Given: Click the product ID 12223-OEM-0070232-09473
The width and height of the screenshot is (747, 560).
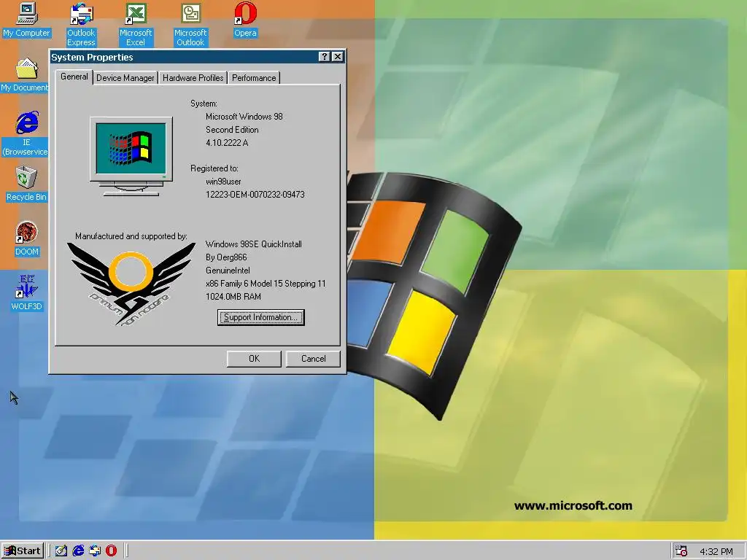Looking at the screenshot, I should tap(255, 194).
